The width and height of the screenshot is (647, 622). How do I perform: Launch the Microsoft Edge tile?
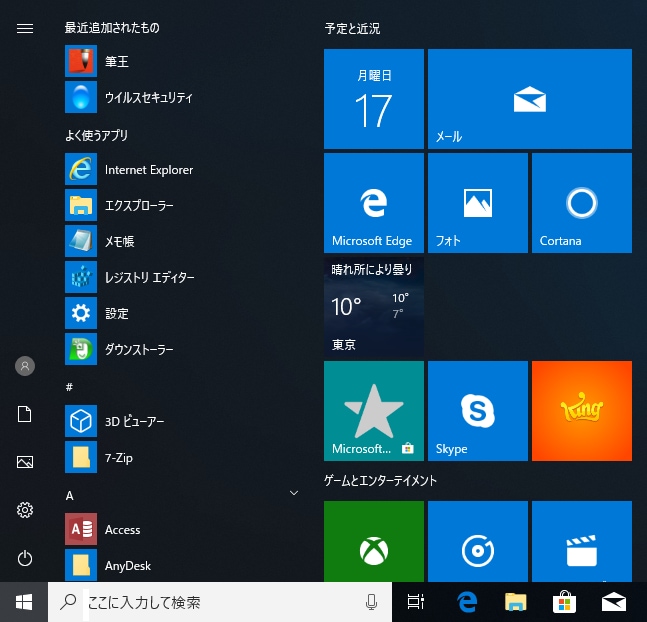click(x=374, y=203)
